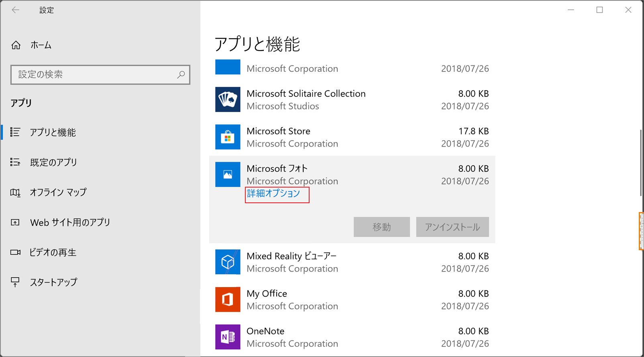Click the partially visible blue app tile
644x357 pixels.
(x=228, y=67)
